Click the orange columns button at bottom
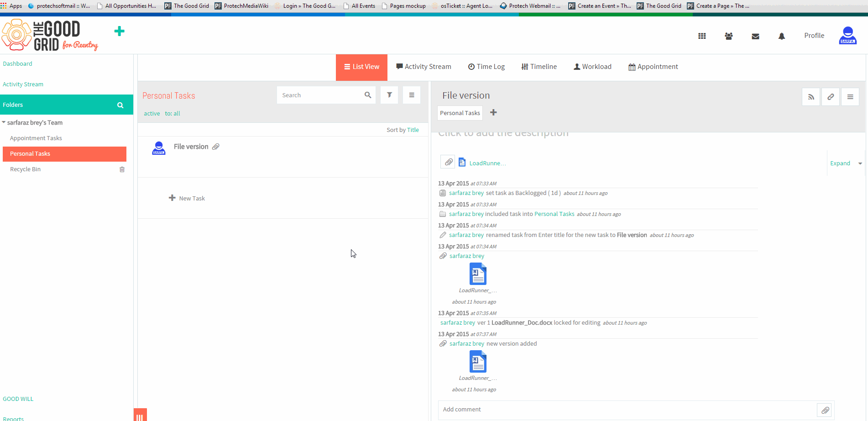Viewport: 868px width, 421px height. pos(140,415)
